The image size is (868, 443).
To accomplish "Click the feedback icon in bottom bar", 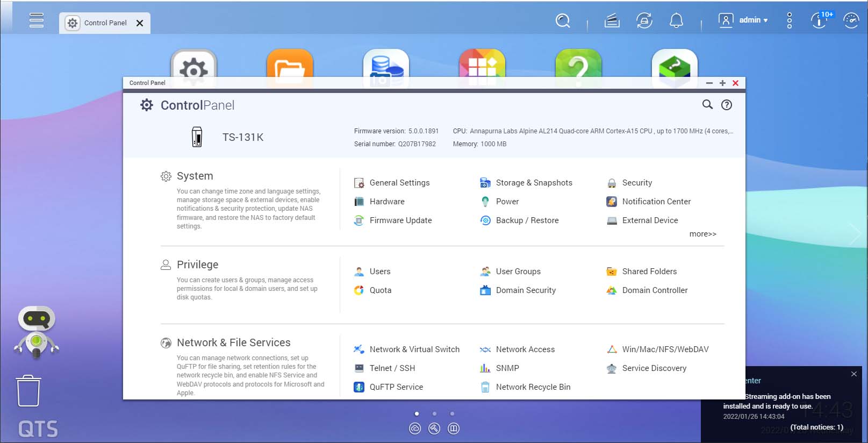I will pyautogui.click(x=454, y=428).
